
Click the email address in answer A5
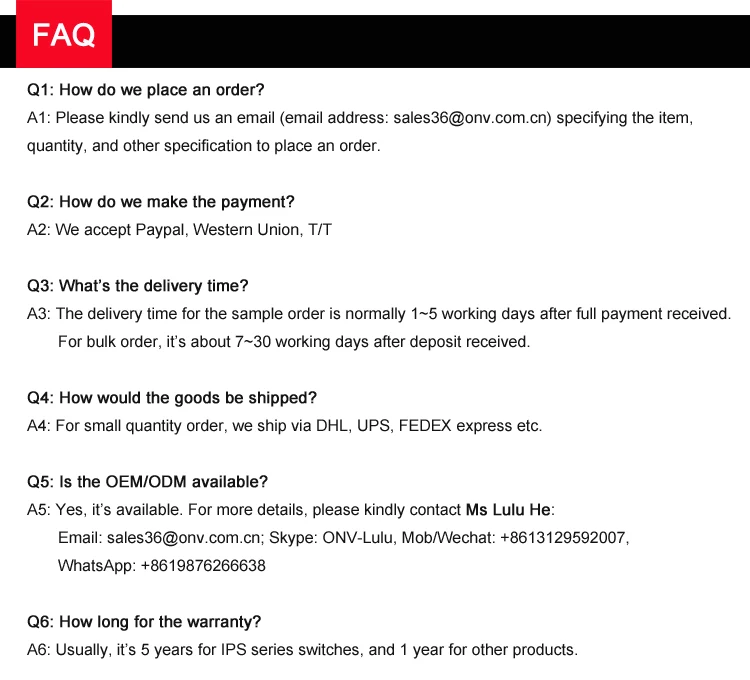pos(183,537)
